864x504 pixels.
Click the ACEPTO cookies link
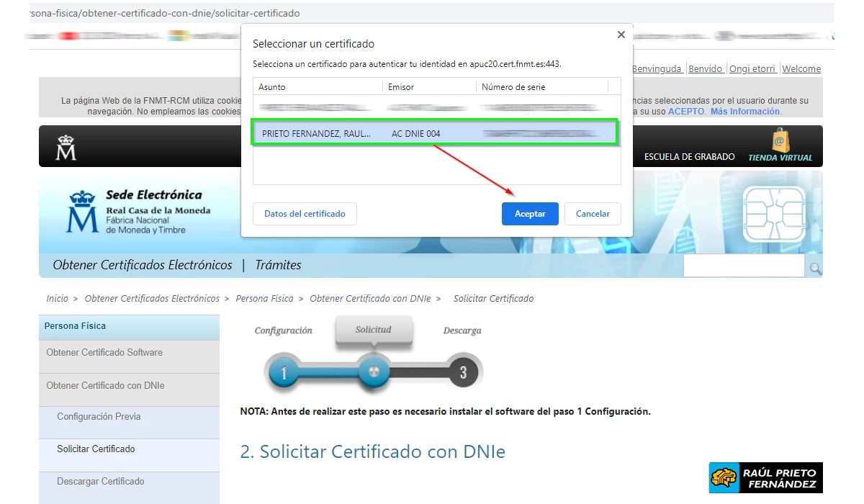pyautogui.click(x=686, y=111)
